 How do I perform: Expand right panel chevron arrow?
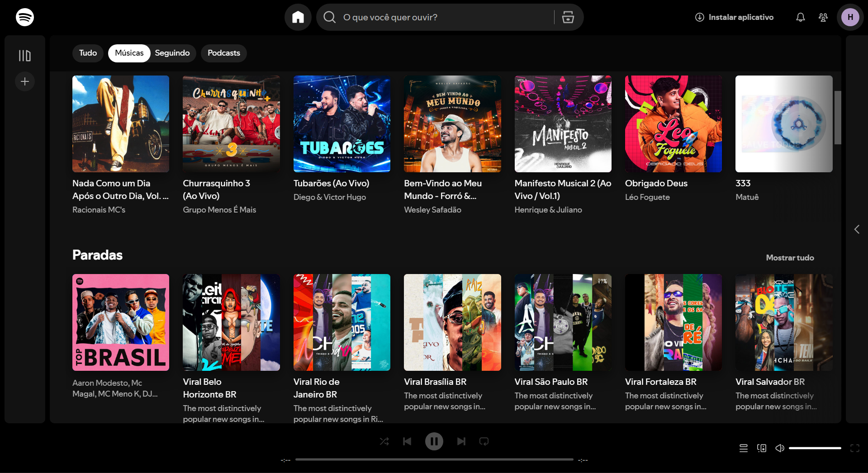(x=857, y=229)
